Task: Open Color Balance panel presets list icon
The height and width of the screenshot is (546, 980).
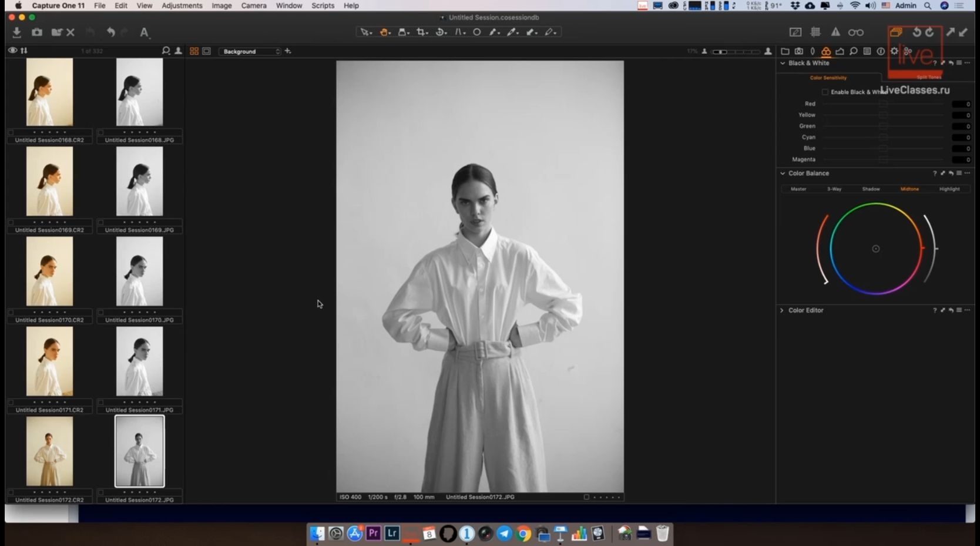Action: (x=959, y=173)
